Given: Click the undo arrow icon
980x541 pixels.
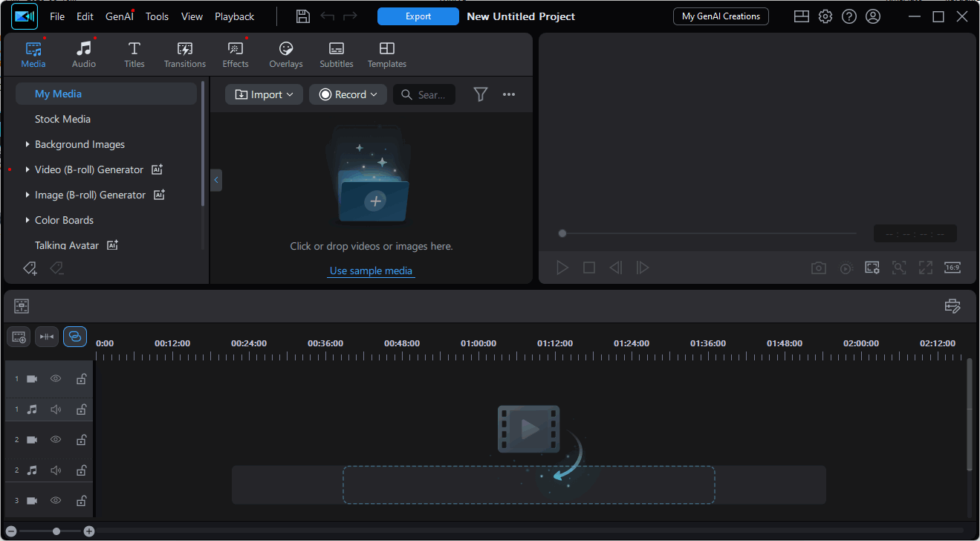Looking at the screenshot, I should (327, 16).
